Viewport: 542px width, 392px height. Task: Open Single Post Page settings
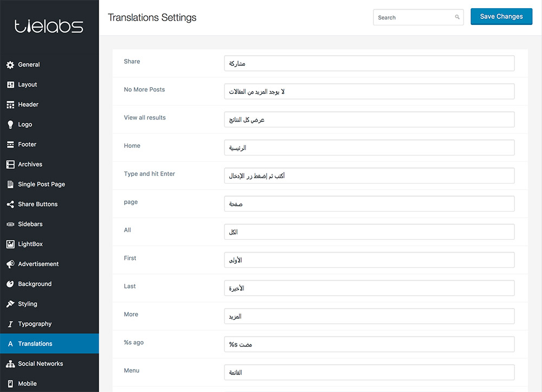49,185
